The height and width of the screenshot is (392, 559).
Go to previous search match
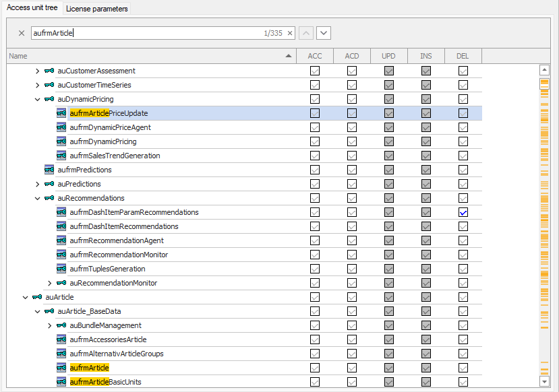point(306,33)
